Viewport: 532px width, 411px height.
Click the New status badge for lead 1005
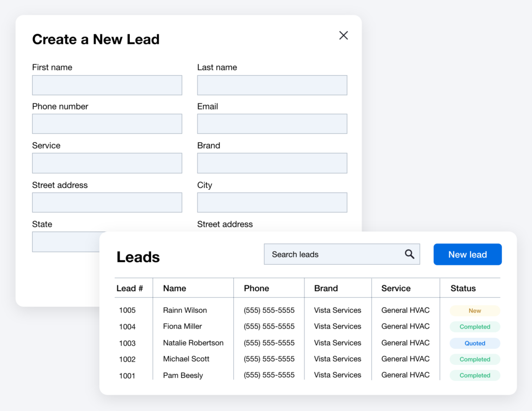(x=475, y=311)
